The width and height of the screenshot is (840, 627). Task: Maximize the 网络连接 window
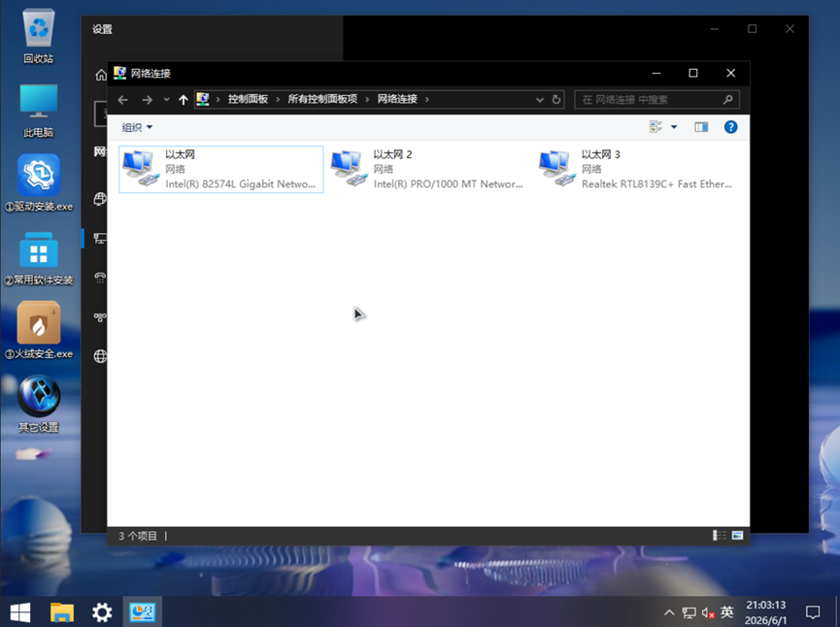(x=693, y=73)
